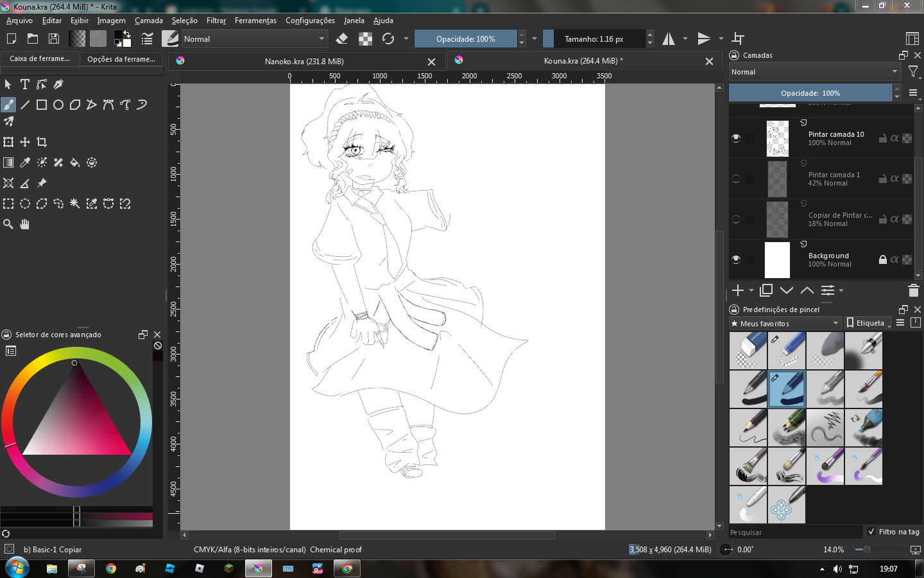Hide the Pintar camada 10 layer
This screenshot has width=924, height=578.
click(x=736, y=138)
